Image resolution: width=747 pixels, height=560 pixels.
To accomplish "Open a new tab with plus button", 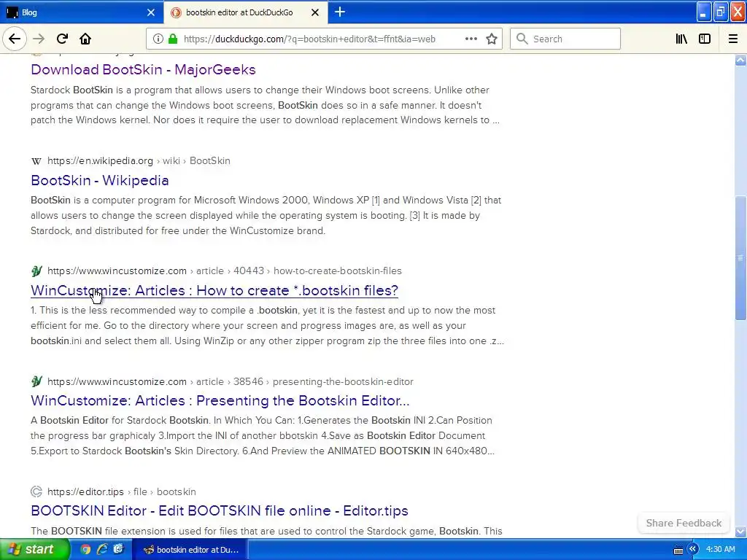I will 340,12.
